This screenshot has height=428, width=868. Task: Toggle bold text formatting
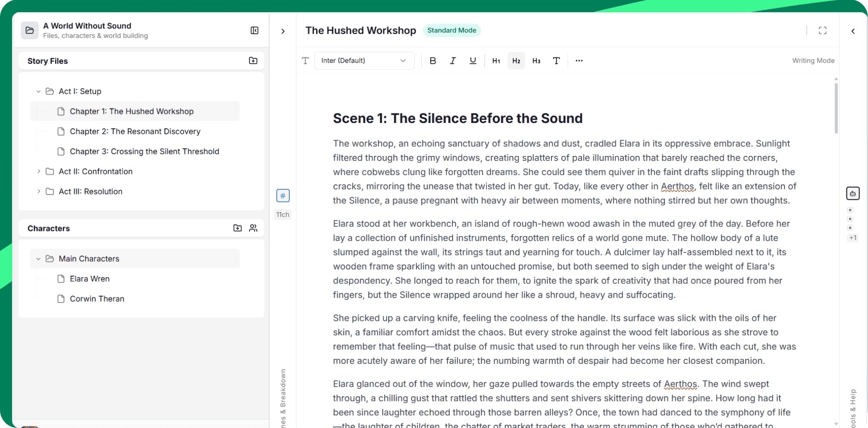tap(433, 61)
